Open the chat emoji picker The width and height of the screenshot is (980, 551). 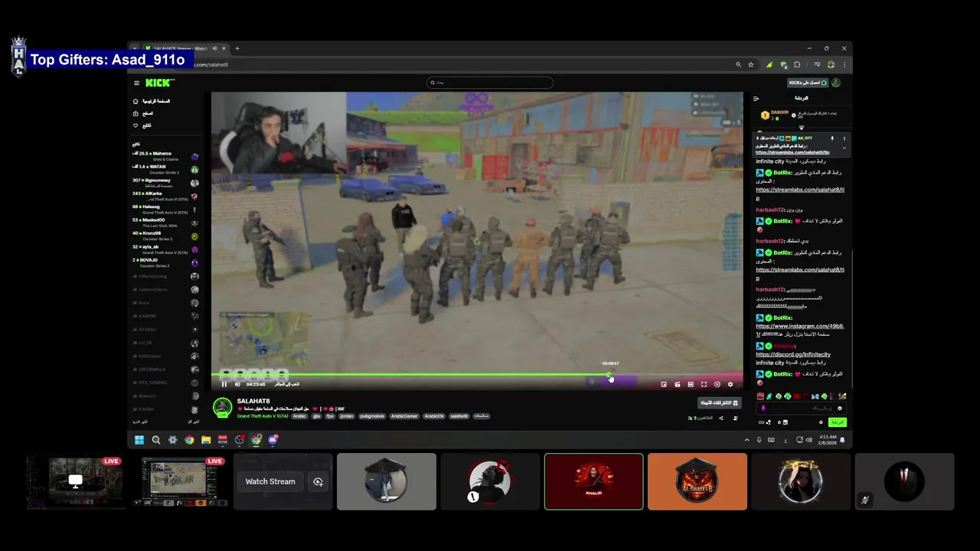(840, 409)
